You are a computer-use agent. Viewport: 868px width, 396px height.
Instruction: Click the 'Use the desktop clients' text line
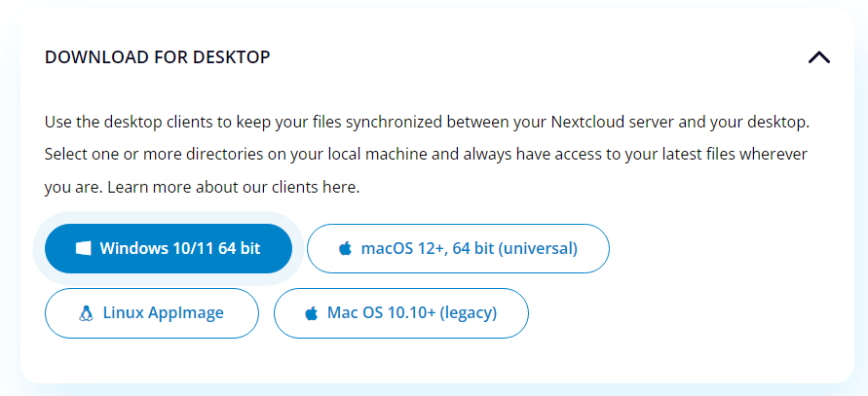(427, 123)
